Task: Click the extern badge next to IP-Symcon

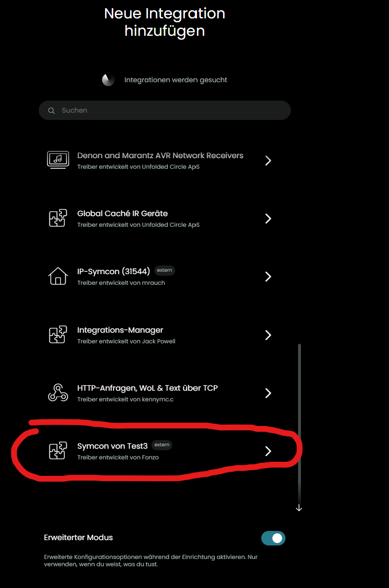Action: (x=165, y=270)
